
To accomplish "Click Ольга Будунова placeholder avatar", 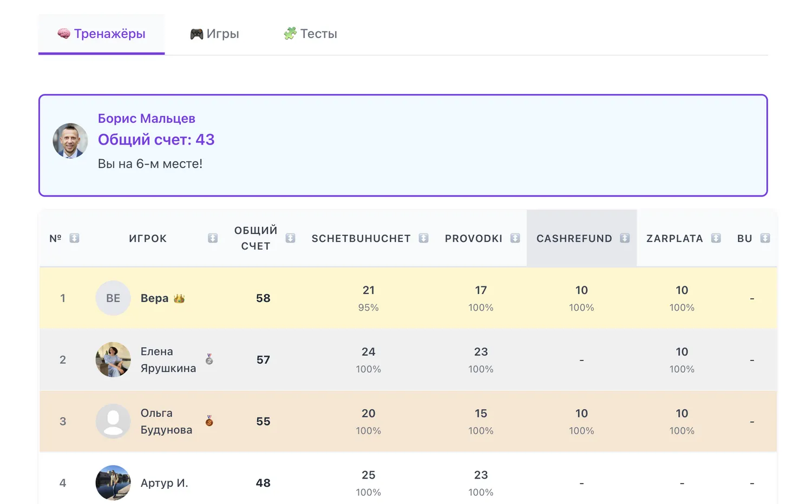I will pos(113,421).
